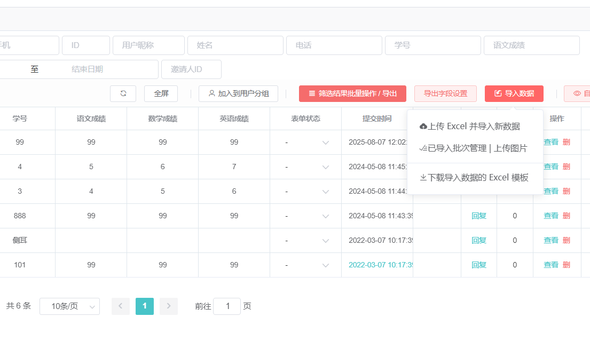Open the 10条/页 page size dropdown

click(x=69, y=306)
